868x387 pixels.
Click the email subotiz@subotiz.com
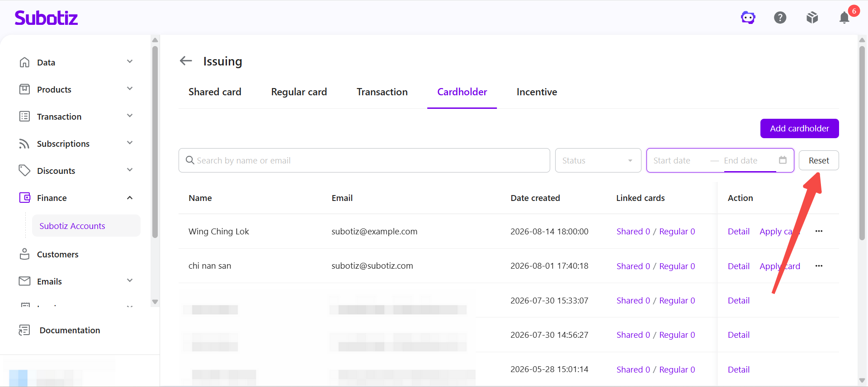click(372, 266)
